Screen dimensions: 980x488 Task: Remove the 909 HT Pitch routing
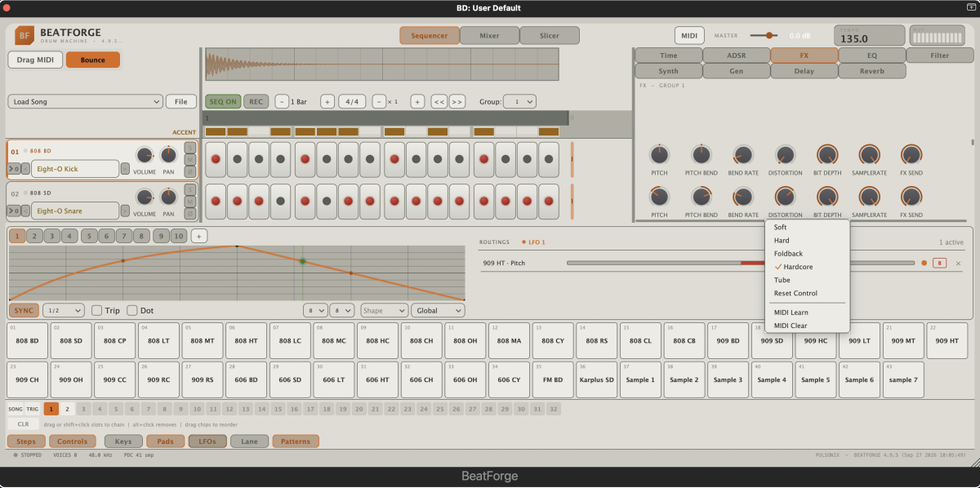[x=959, y=263]
